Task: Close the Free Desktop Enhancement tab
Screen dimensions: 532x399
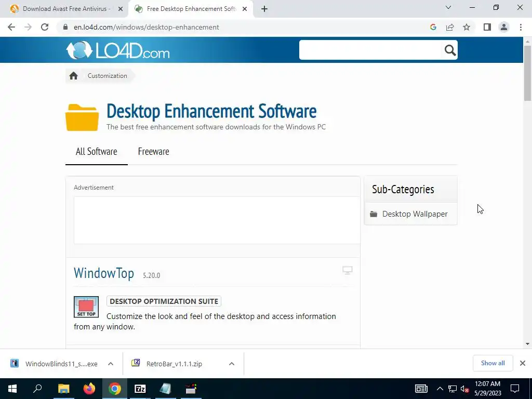Action: tap(245, 9)
